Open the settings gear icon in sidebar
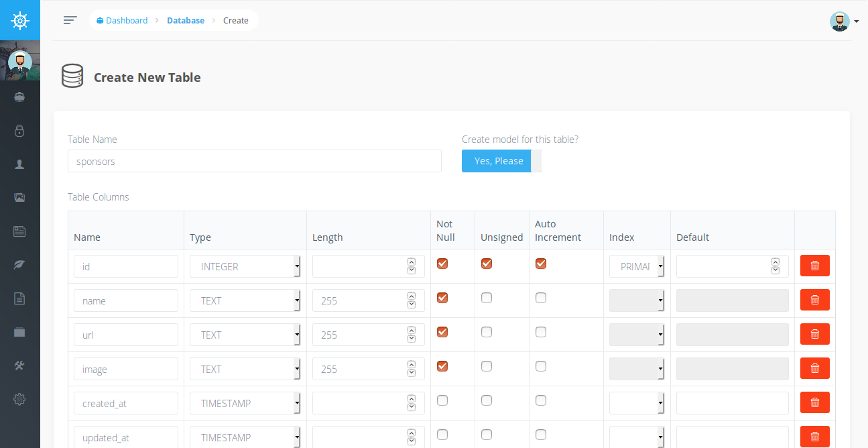Image resolution: width=868 pixels, height=448 pixels. (x=19, y=400)
